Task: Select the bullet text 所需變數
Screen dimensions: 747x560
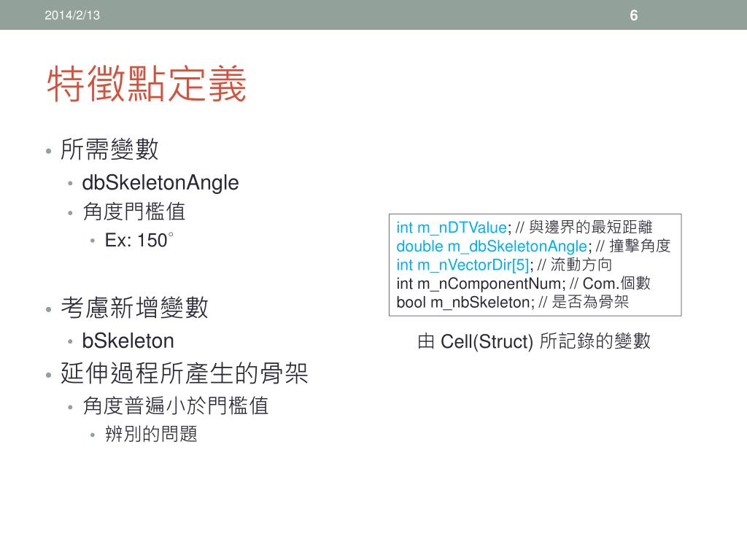Action: pyautogui.click(x=109, y=149)
